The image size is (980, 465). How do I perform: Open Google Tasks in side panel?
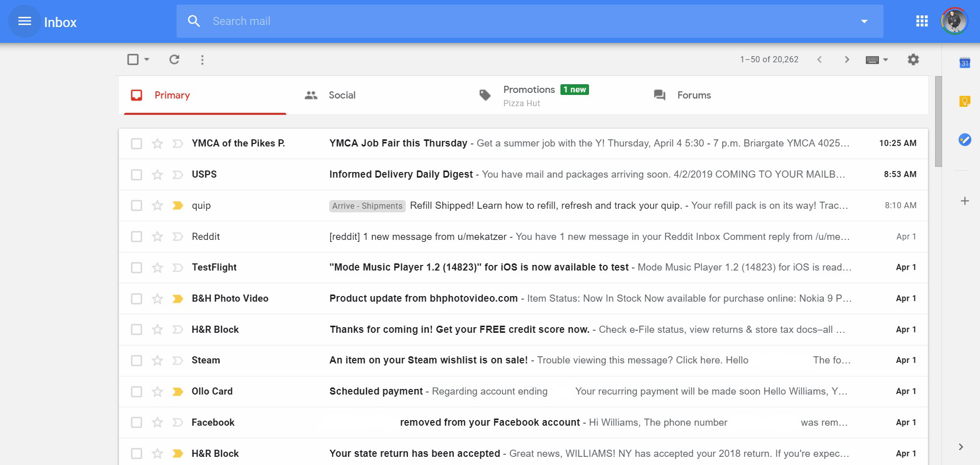(x=964, y=139)
